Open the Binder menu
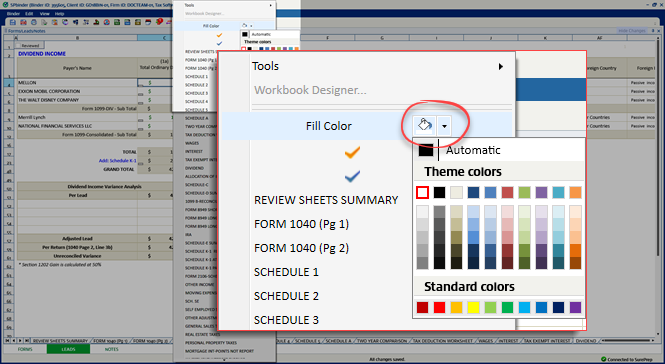 (x=13, y=14)
